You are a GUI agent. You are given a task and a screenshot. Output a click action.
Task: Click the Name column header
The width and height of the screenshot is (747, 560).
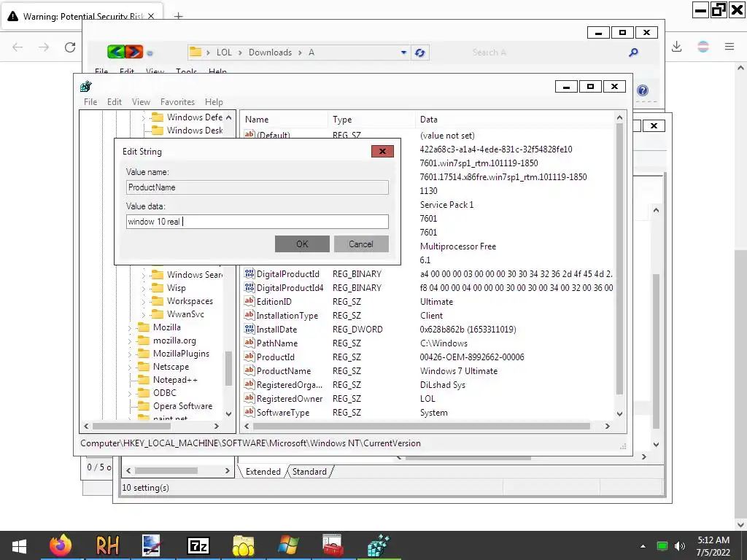point(284,120)
